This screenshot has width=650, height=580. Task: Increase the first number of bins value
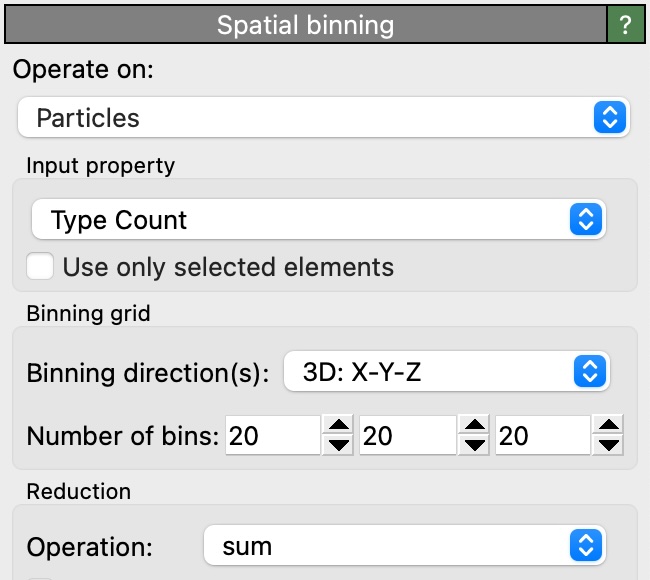pos(339,426)
